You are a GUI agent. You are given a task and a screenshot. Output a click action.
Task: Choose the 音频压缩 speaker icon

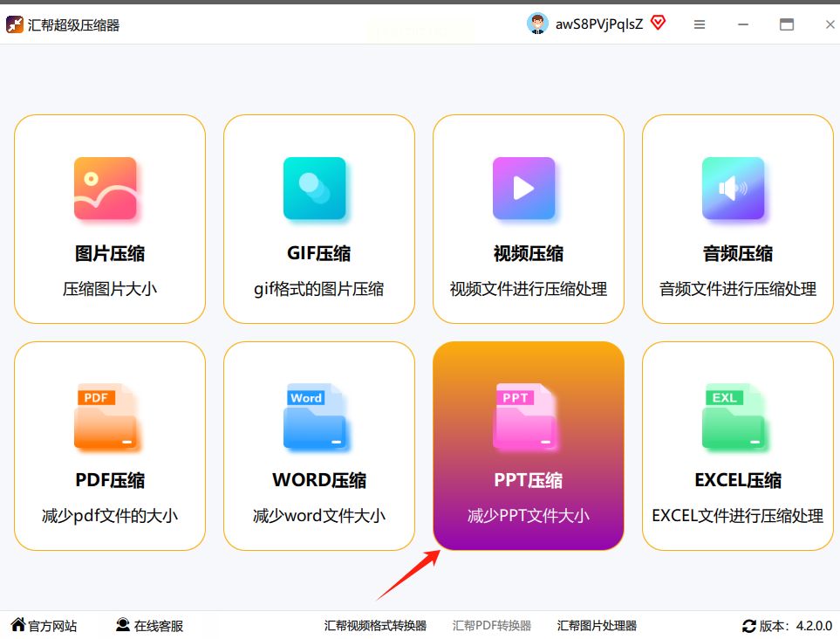pos(734,189)
